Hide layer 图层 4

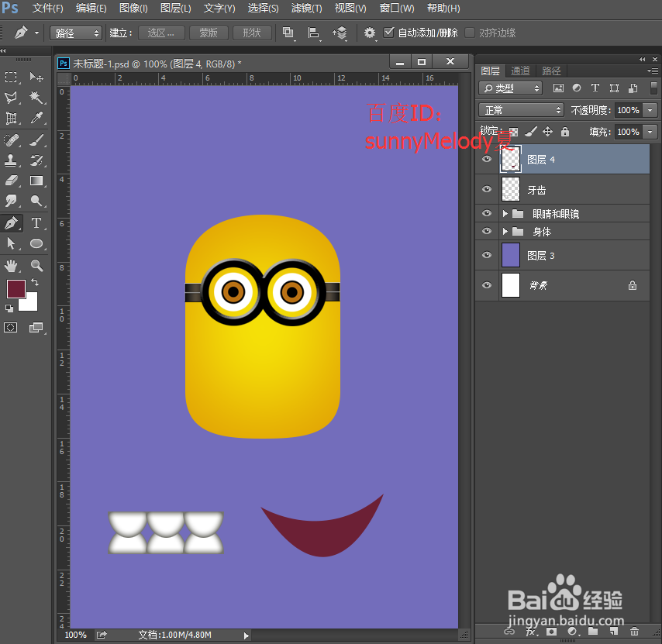pyautogui.click(x=487, y=159)
